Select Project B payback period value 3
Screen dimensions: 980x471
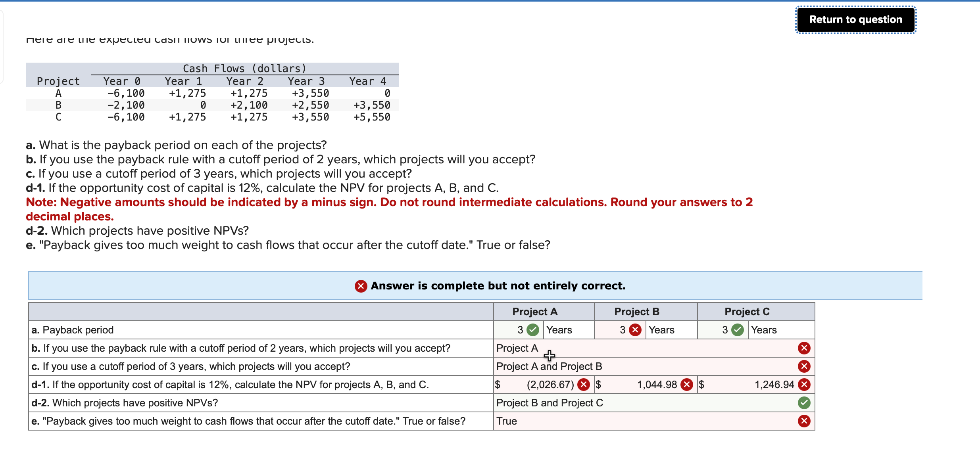[623, 330]
